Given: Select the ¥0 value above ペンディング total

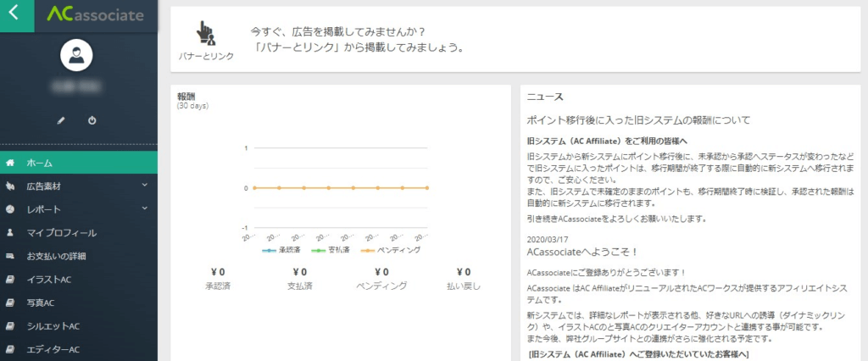Looking at the screenshot, I should 381,272.
